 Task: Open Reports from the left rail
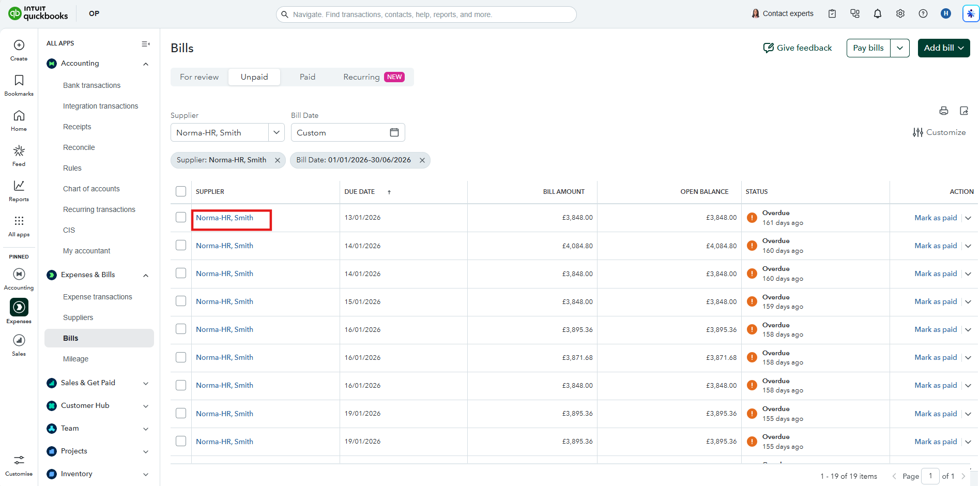19,186
